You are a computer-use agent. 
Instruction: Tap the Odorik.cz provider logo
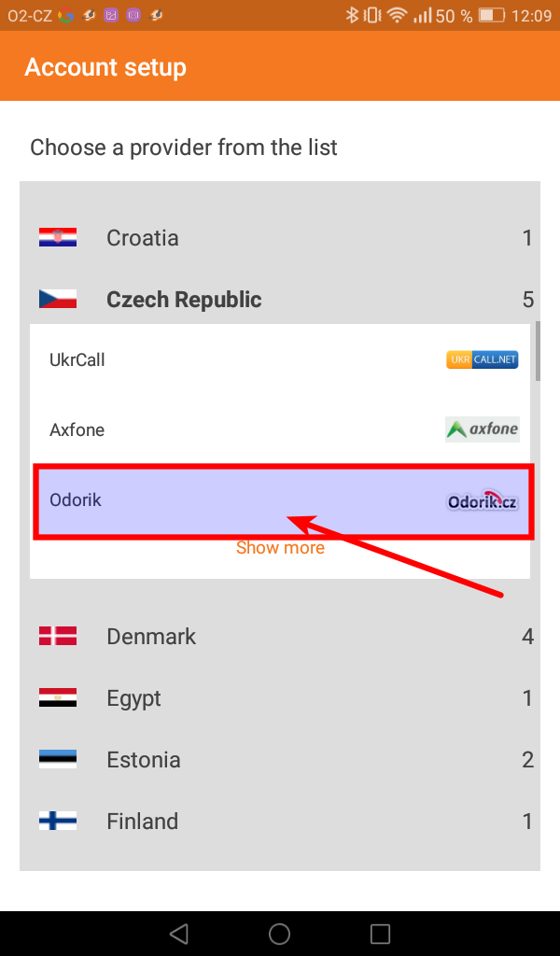(482, 501)
